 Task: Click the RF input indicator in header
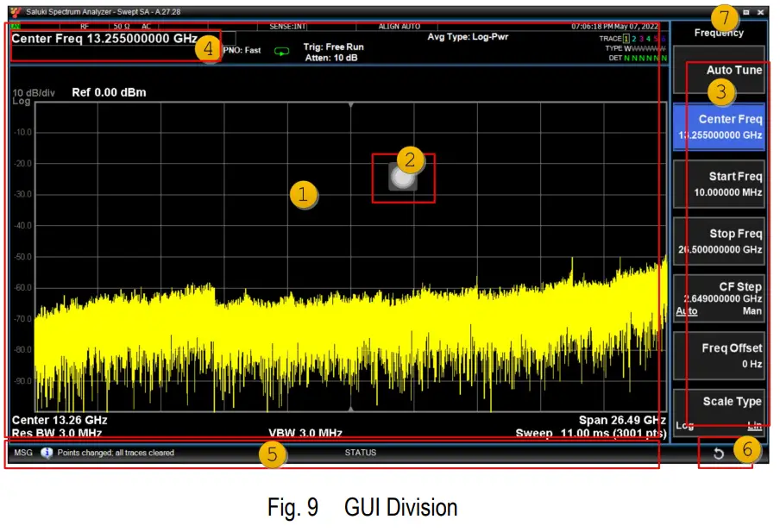coord(85,27)
